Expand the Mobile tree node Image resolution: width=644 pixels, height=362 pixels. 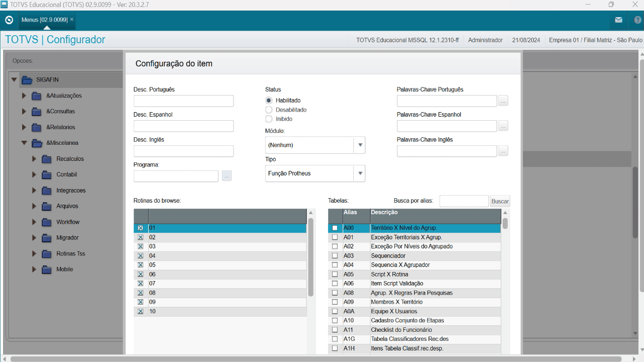[34, 269]
